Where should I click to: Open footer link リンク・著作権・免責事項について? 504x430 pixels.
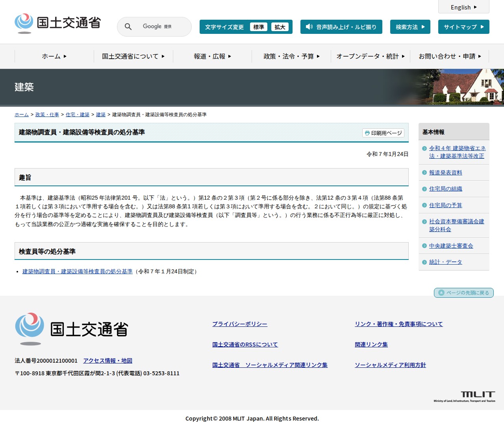point(399,324)
